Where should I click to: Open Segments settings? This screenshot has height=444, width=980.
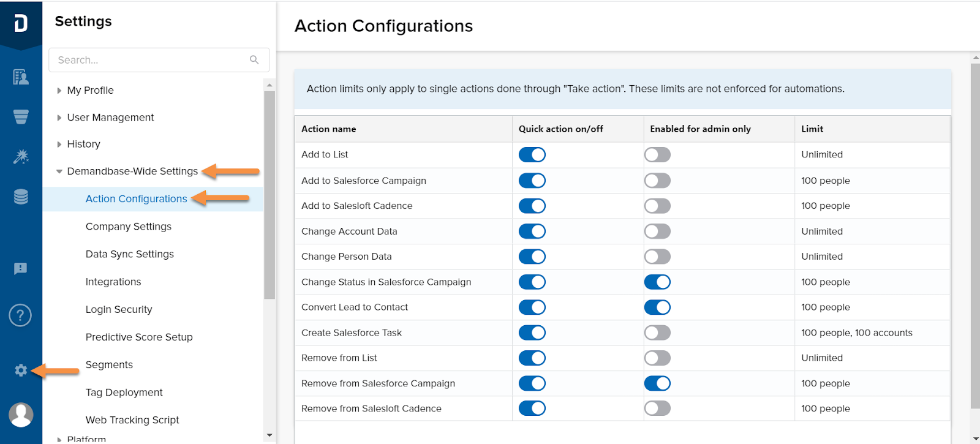pos(109,364)
